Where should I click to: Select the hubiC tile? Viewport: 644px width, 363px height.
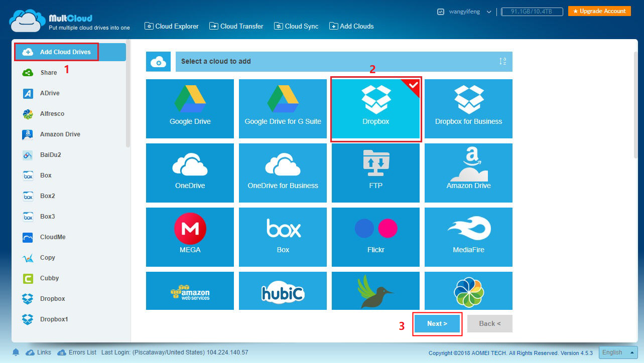pos(283,291)
